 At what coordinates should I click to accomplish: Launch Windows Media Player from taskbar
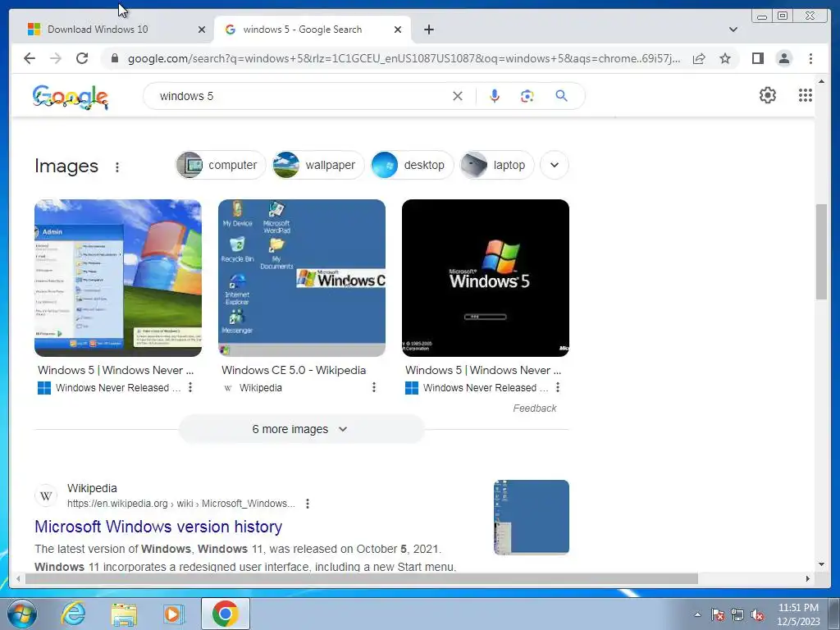tap(174, 614)
